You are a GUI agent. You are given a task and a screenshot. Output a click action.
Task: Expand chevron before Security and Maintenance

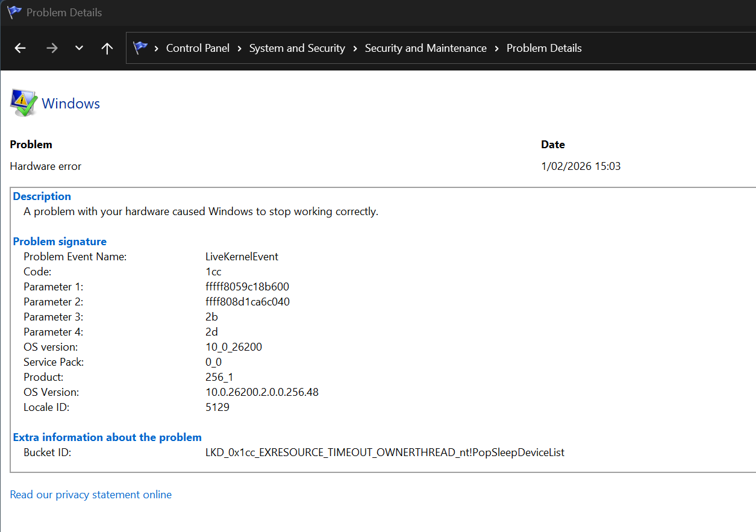tap(355, 48)
